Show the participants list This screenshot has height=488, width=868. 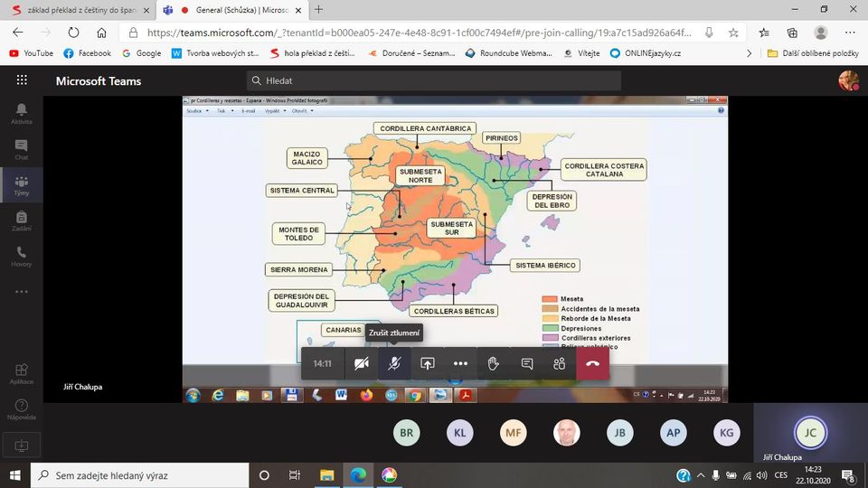click(559, 363)
